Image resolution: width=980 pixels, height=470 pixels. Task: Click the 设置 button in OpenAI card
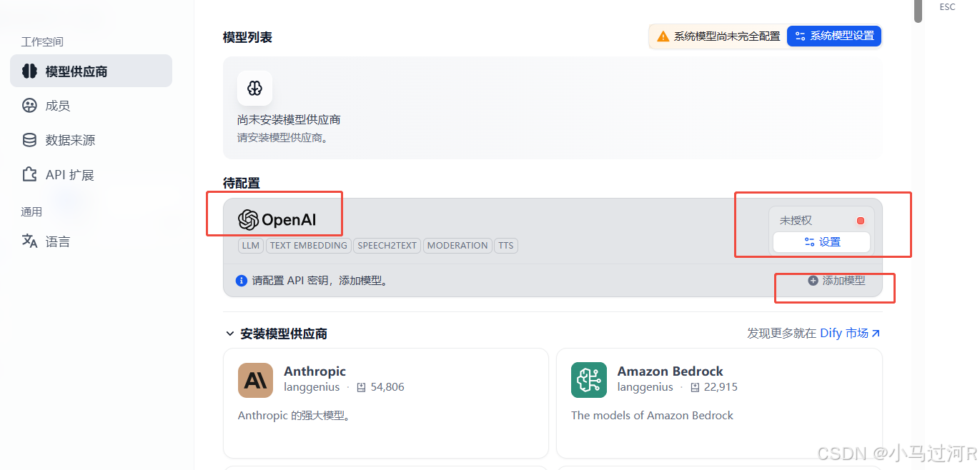(x=821, y=242)
